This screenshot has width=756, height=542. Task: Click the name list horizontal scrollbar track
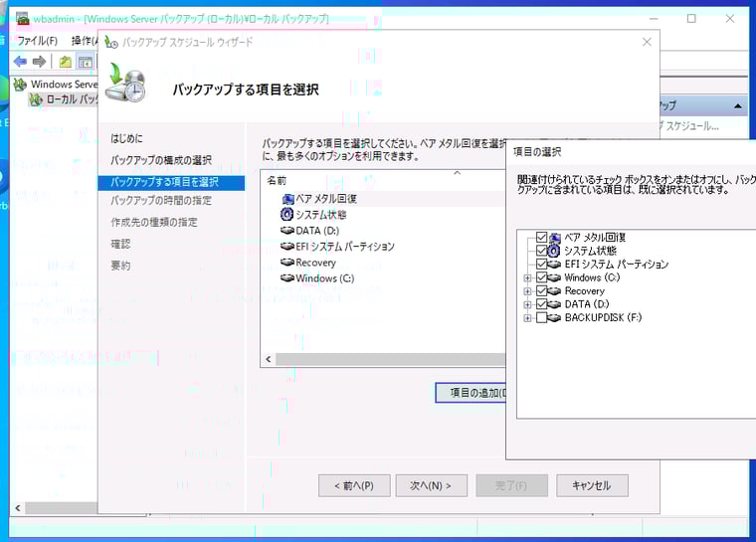(x=391, y=359)
